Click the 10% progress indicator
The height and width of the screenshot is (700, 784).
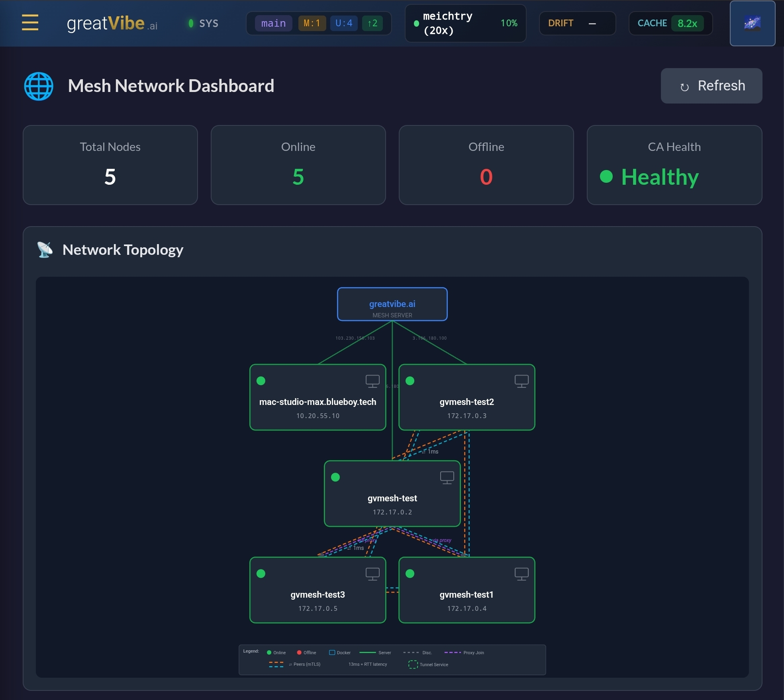click(509, 23)
